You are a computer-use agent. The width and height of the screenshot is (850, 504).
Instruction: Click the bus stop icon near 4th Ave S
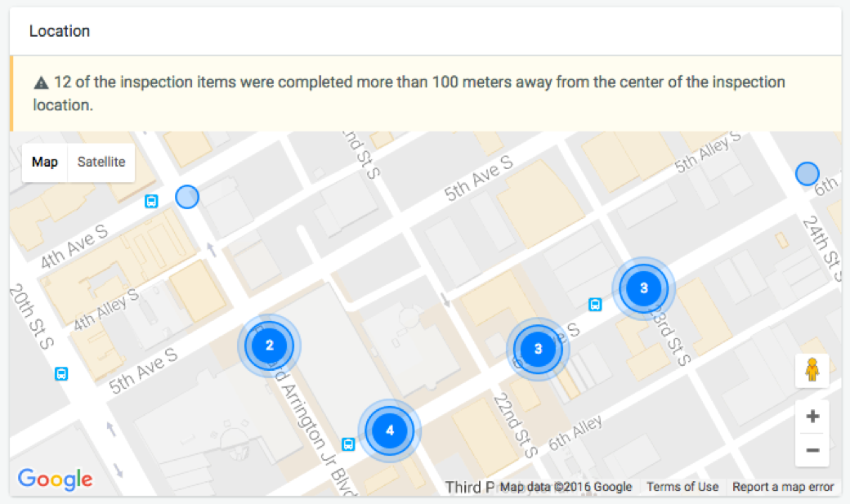pyautogui.click(x=151, y=202)
